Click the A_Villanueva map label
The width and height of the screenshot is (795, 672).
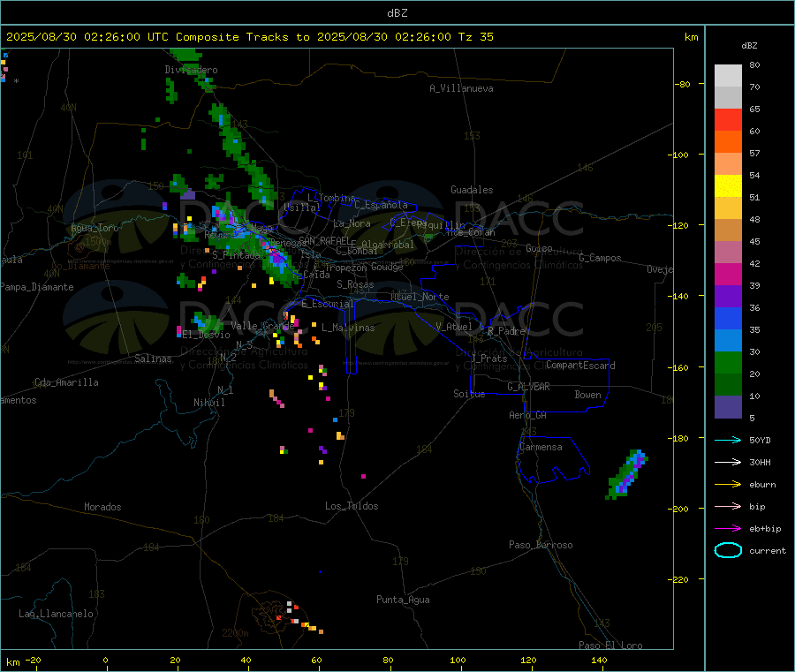[461, 88]
